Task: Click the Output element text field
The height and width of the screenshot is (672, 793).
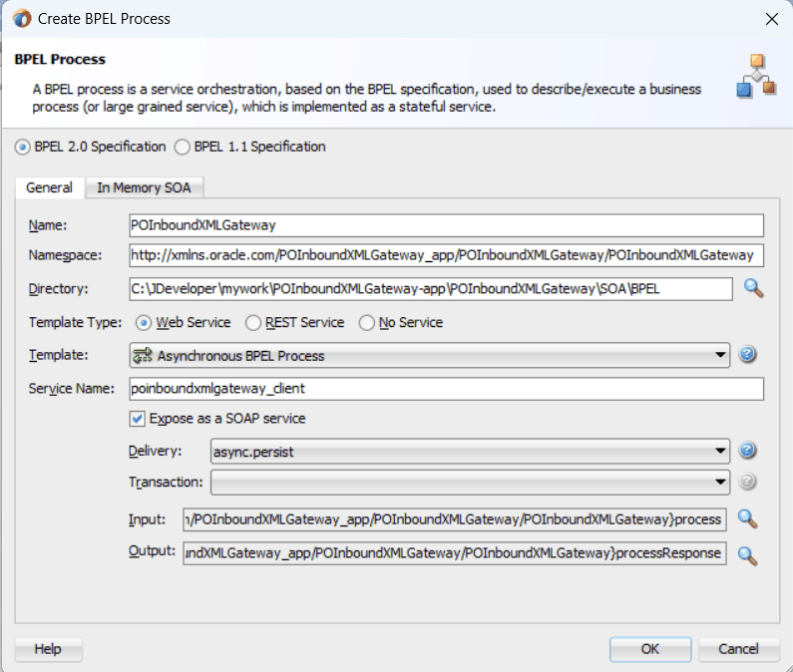Action: (x=455, y=553)
